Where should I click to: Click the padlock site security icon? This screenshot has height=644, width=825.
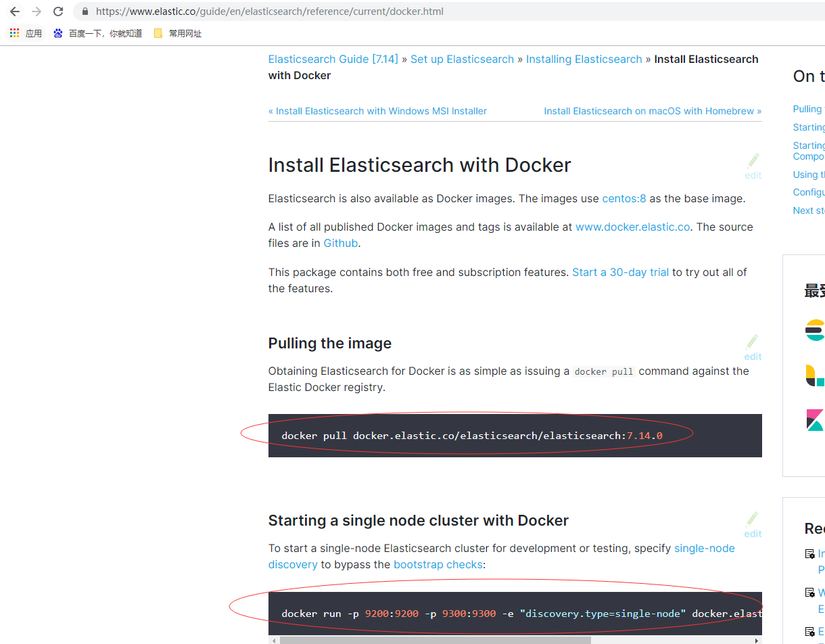(85, 11)
